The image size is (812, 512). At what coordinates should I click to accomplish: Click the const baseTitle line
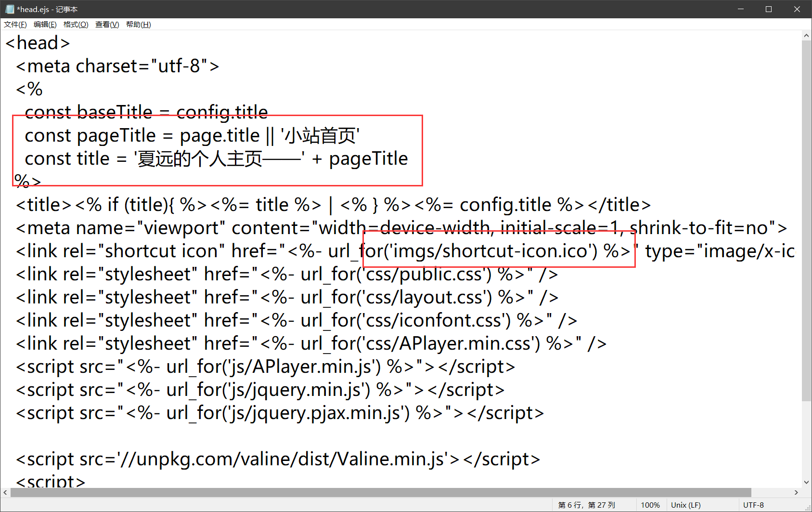[x=146, y=112]
